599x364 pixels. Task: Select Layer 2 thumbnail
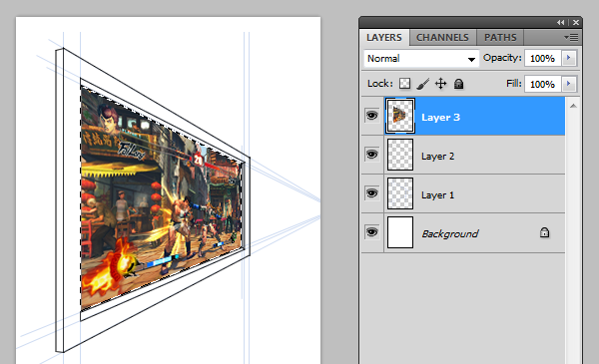[400, 155]
